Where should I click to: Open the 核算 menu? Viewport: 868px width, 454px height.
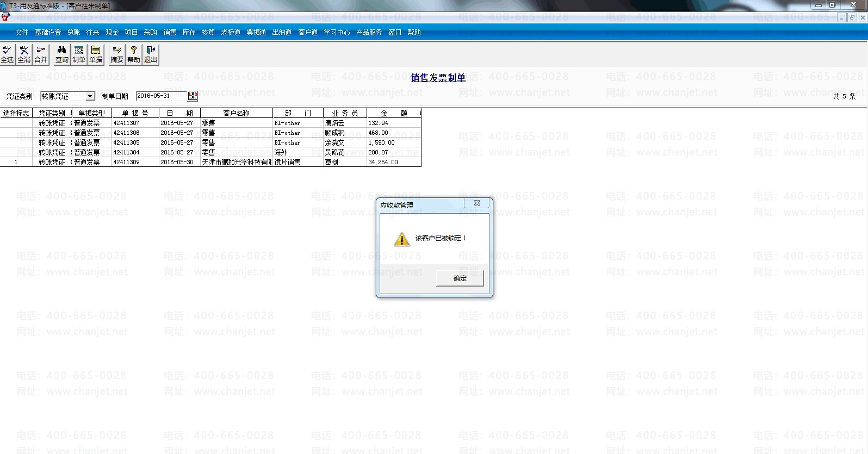coord(208,32)
